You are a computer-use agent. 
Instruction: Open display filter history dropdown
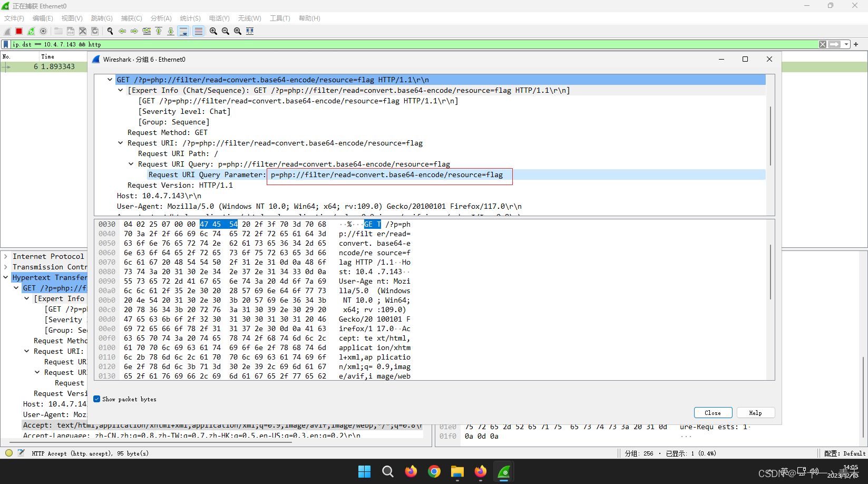(x=846, y=44)
